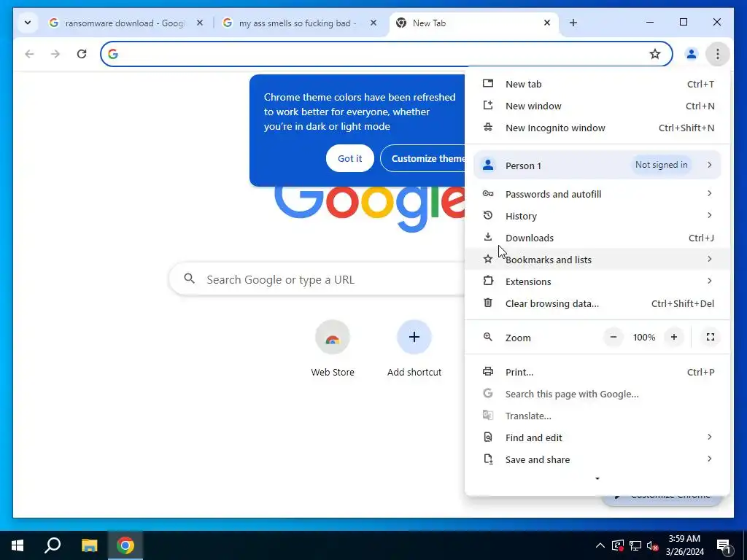Viewport: 747px width, 560px height.
Task: Click the Bookmarks star icon in menu
Action: [488, 260]
